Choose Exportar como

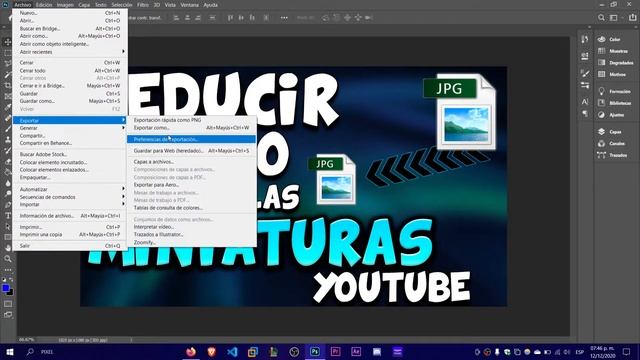tap(191, 128)
